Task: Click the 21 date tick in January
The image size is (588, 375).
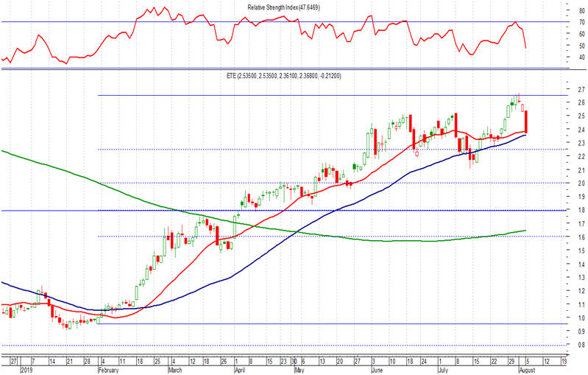Action: (70, 362)
